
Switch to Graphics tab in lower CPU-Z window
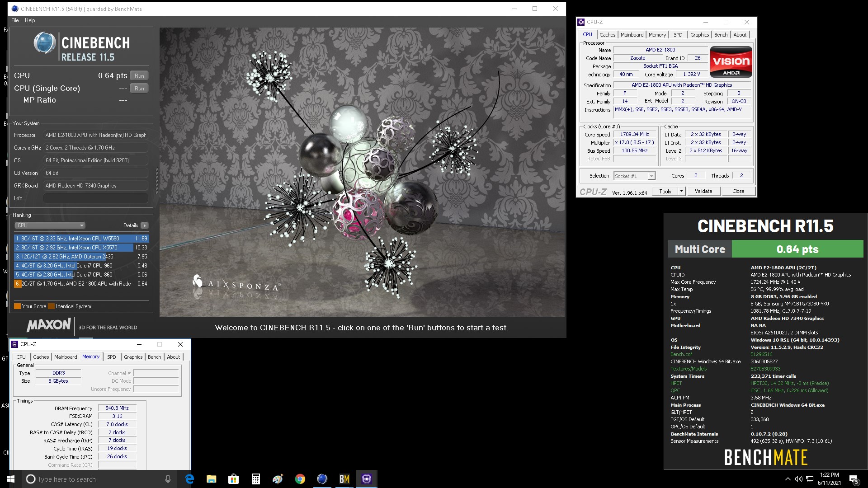tap(133, 357)
